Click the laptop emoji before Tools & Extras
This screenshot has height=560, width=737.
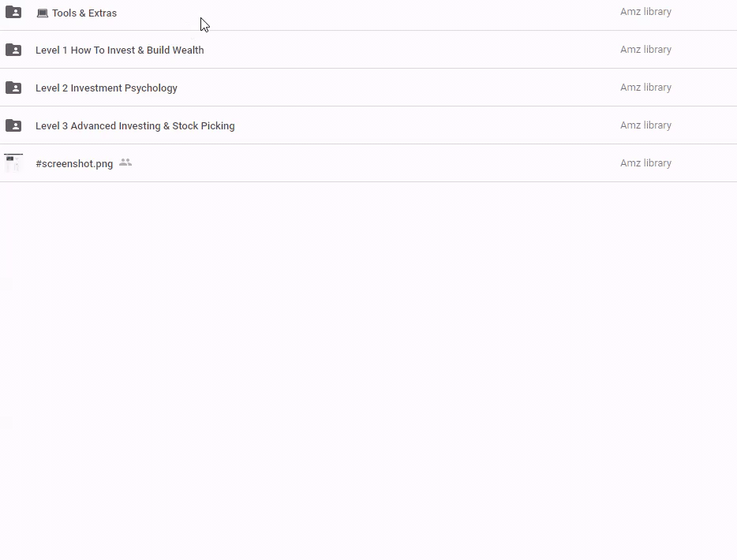point(43,13)
